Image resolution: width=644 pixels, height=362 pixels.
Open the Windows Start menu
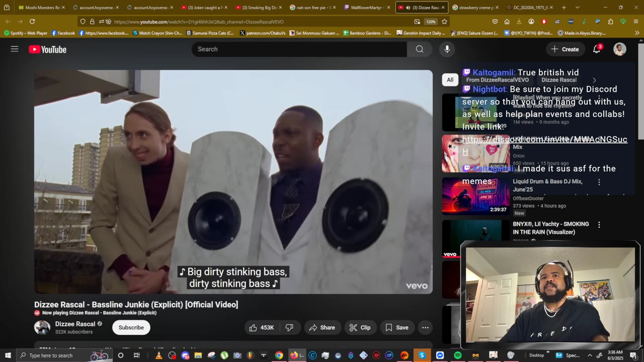(8, 355)
